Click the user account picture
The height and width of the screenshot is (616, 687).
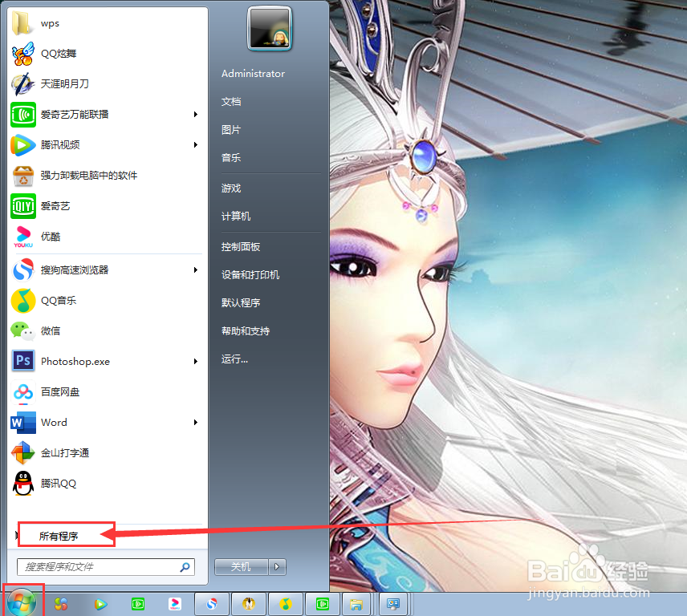coord(270,28)
